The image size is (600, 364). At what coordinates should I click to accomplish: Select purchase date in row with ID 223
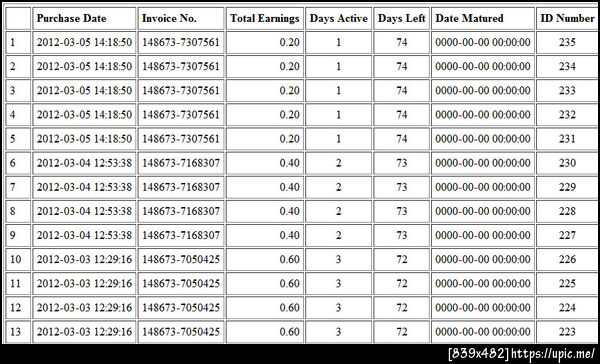tap(84, 332)
